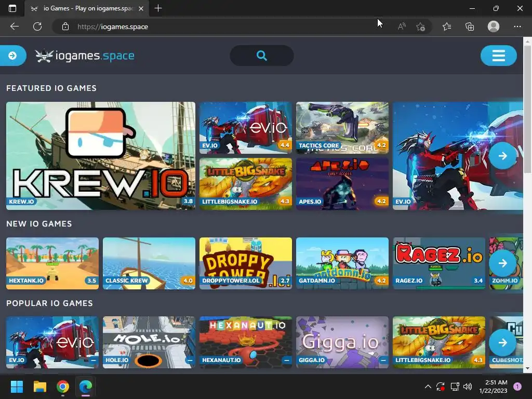Open File Explorer from taskbar
Viewport: 532px width, 399px height.
[x=39, y=387]
